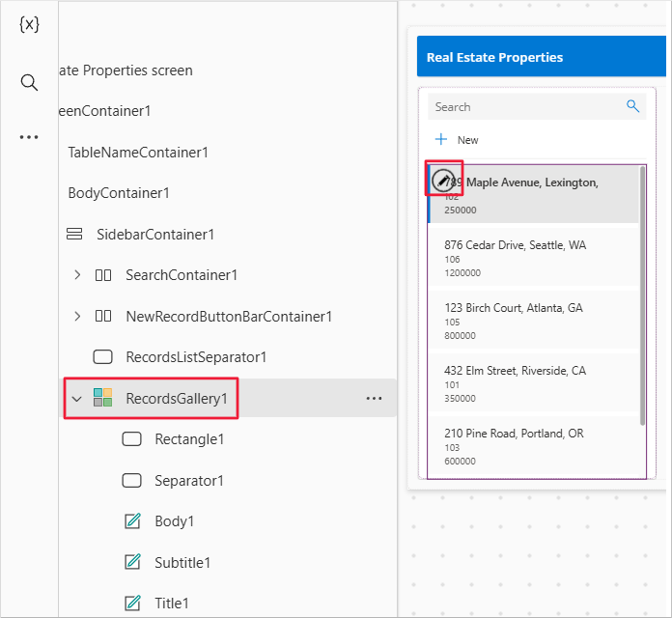Select the Properties screen tree item
The width and height of the screenshot is (672, 618).
[x=126, y=70]
